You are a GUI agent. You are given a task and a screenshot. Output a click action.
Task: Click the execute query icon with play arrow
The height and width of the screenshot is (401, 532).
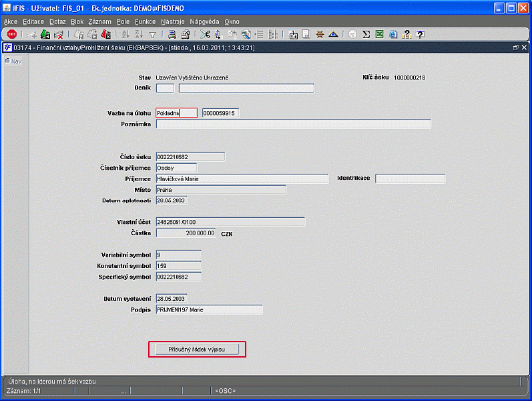point(92,34)
